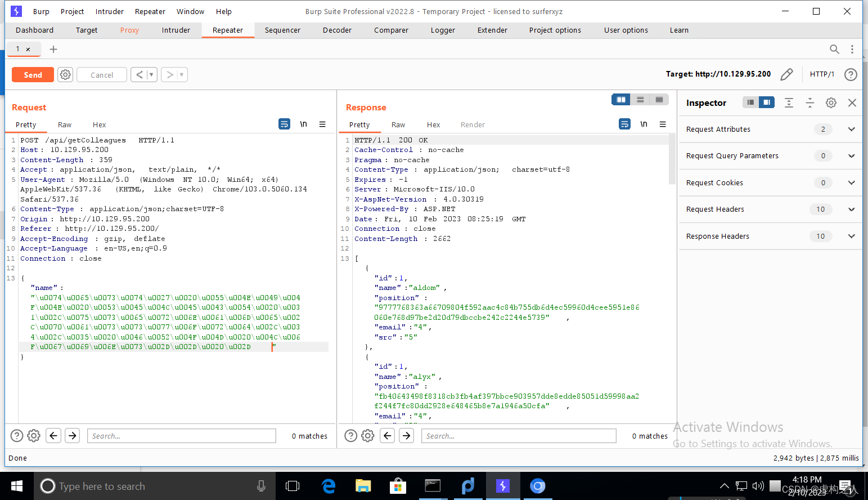
Task: Add a new Repeater tab with plus
Action: coord(53,49)
